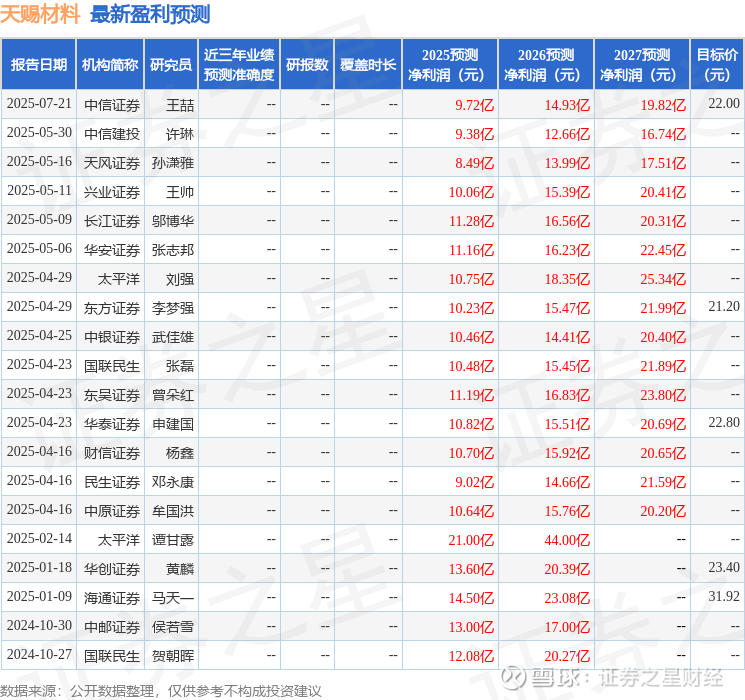Click analyst name 牟国洪

(x=173, y=511)
